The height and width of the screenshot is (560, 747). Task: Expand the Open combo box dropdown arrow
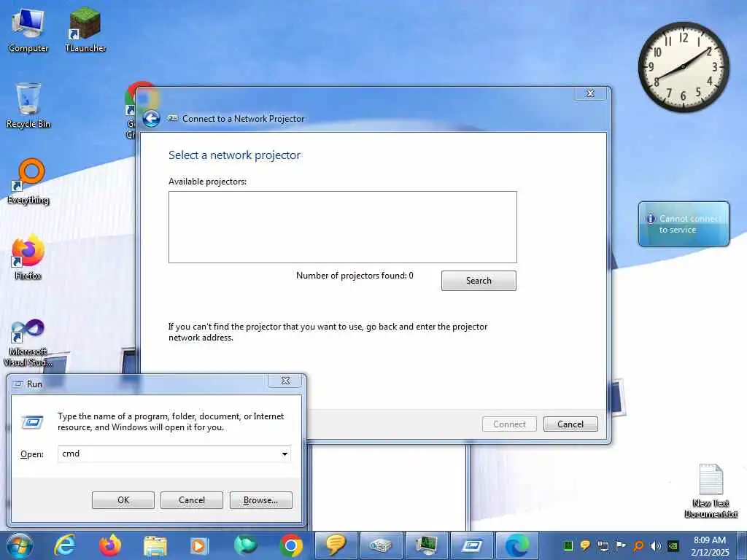pos(285,454)
